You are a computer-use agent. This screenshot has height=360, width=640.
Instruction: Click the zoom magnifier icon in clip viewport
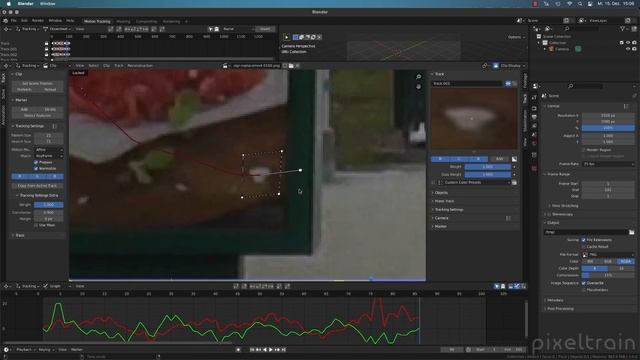coord(418,77)
